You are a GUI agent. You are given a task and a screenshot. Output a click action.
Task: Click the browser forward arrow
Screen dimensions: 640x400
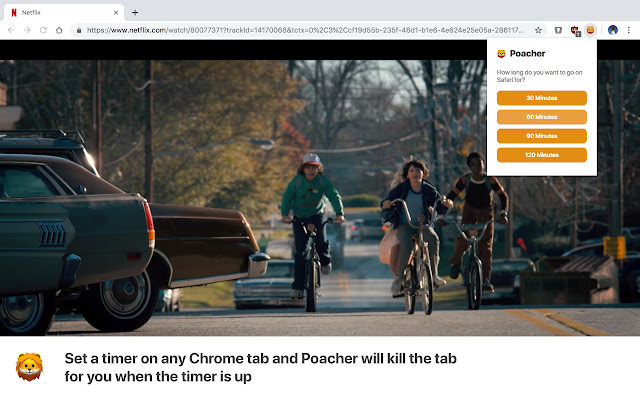[27, 30]
